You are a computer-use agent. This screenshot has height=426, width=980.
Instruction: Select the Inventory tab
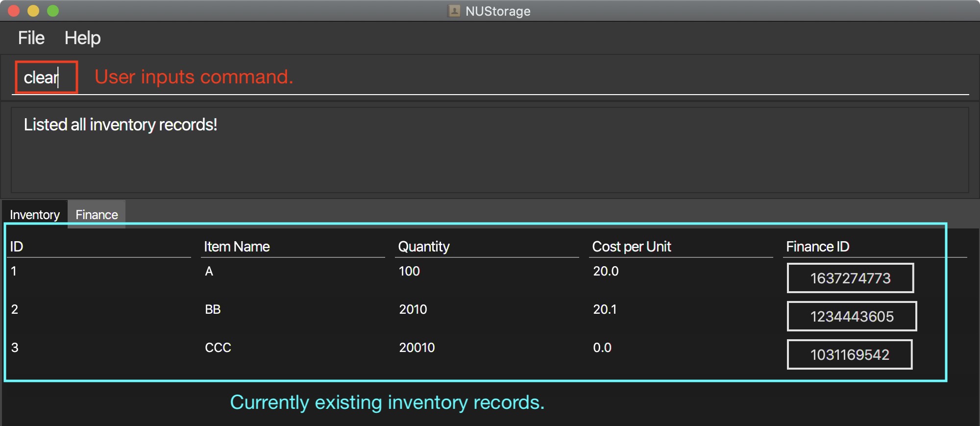point(35,215)
